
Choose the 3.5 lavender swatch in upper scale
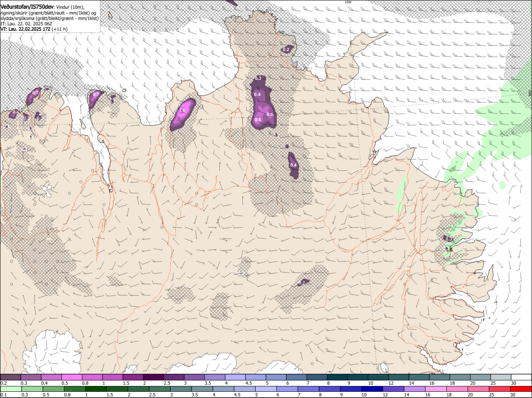pos(214,377)
